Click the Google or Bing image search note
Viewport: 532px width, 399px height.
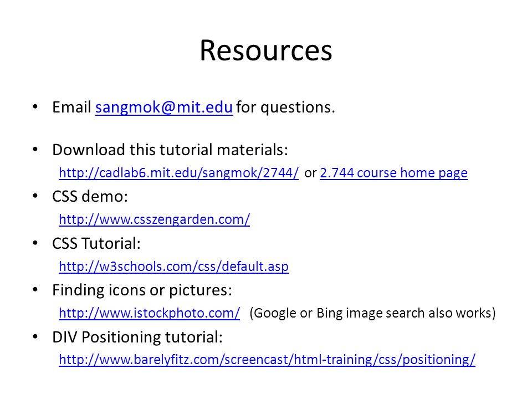pyautogui.click(x=372, y=313)
